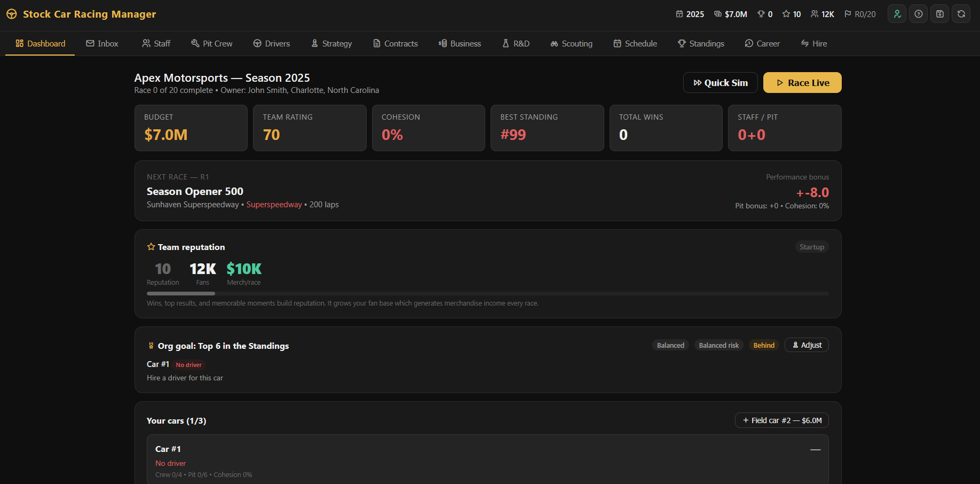The height and width of the screenshot is (484, 980).
Task: Click the save game disk icon
Action: [x=939, y=14]
